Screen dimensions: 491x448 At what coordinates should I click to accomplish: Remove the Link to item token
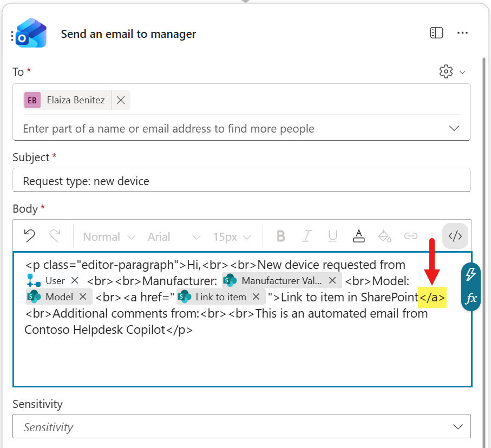(257, 297)
